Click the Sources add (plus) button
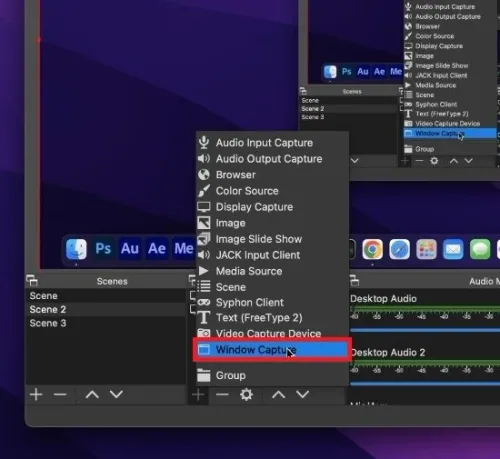Viewport: 500px width, 459px height. pyautogui.click(x=198, y=395)
